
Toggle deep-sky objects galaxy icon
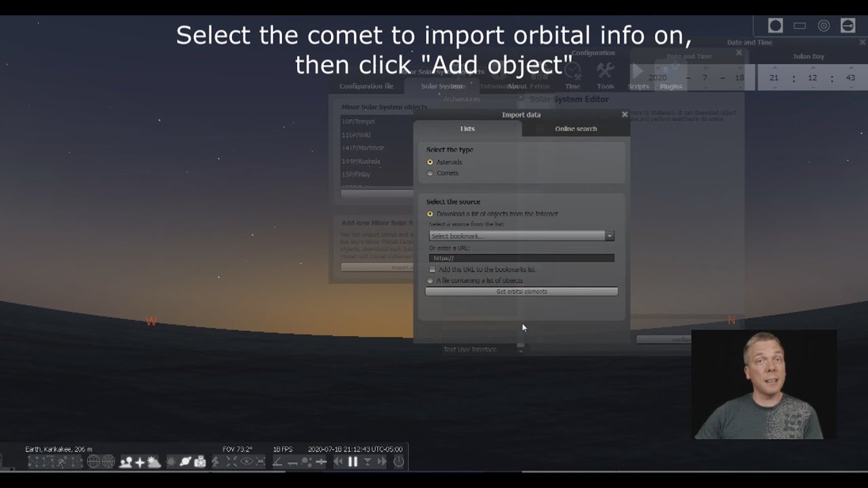[x=171, y=462]
